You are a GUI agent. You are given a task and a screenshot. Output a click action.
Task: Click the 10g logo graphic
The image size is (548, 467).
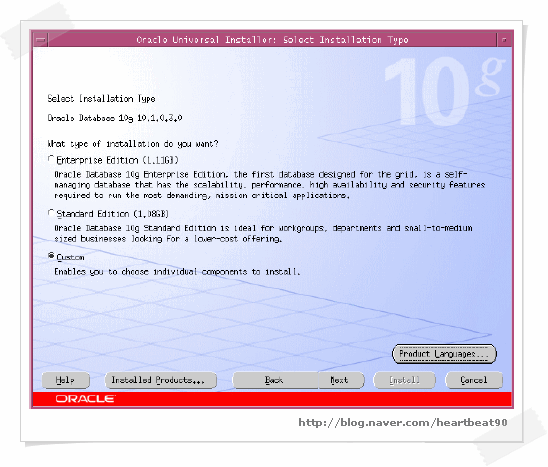[x=444, y=91]
